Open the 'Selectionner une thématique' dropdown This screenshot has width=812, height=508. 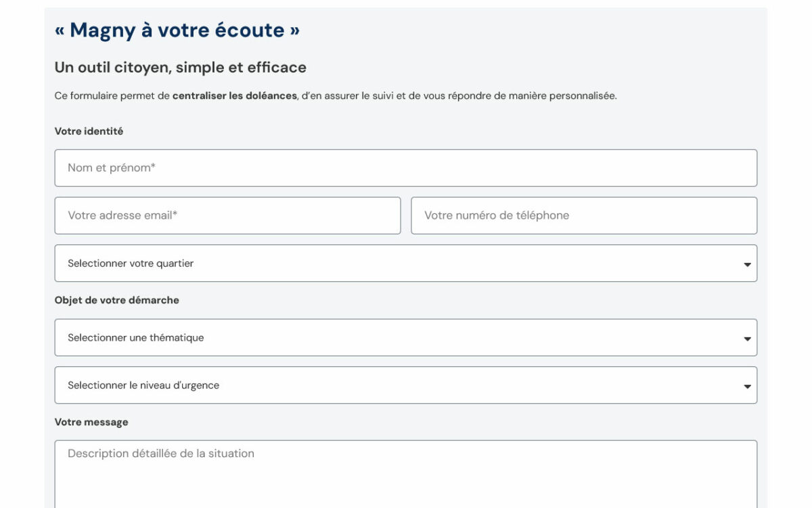coord(406,337)
